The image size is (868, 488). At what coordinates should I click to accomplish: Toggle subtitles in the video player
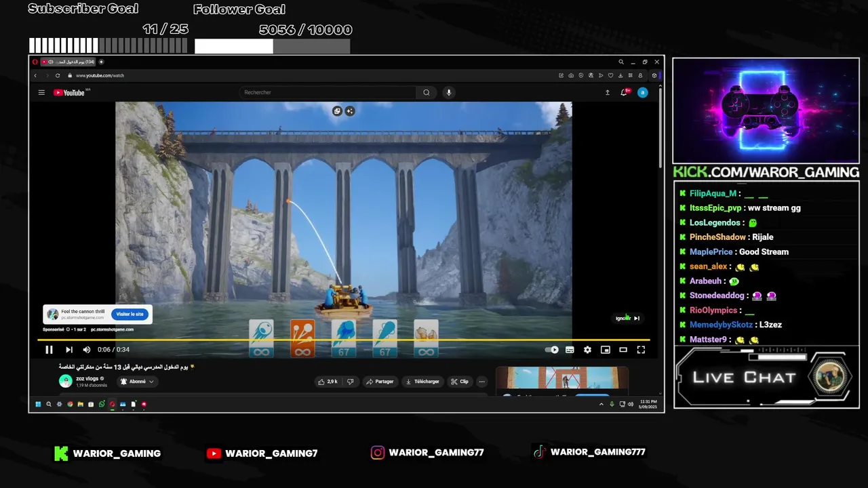[570, 350]
